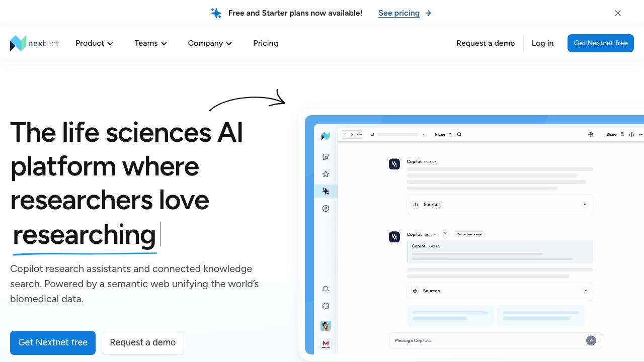Click the red M workspace logo
The image size is (644, 362).
pos(326,344)
